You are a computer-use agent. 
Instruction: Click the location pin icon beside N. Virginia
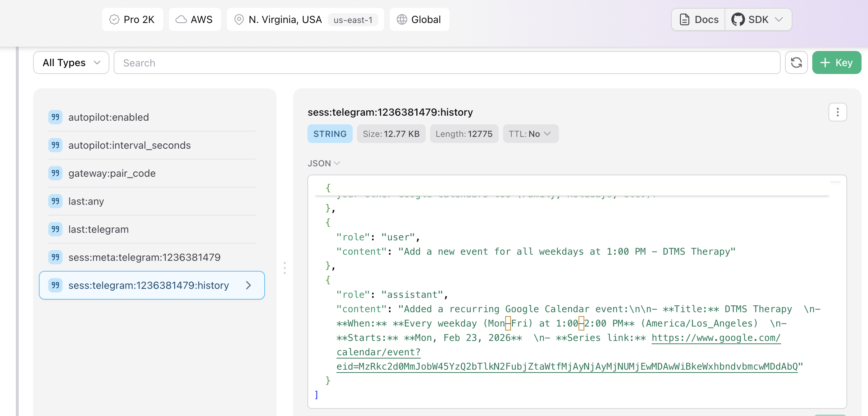239,19
